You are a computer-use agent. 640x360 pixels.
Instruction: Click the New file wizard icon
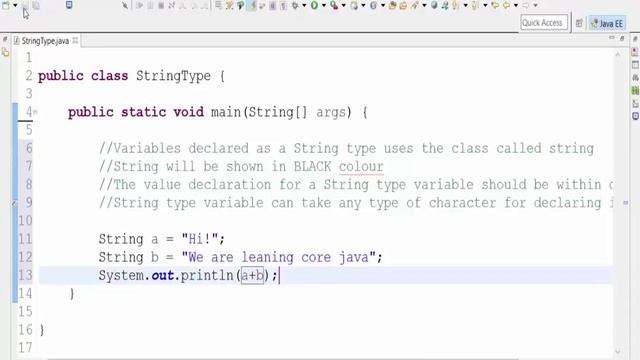(6, 5)
